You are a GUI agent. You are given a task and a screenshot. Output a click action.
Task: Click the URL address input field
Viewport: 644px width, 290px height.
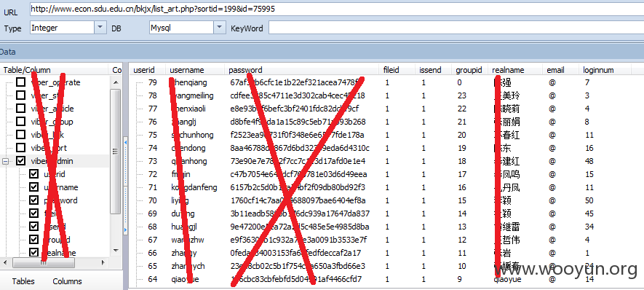[337, 9]
